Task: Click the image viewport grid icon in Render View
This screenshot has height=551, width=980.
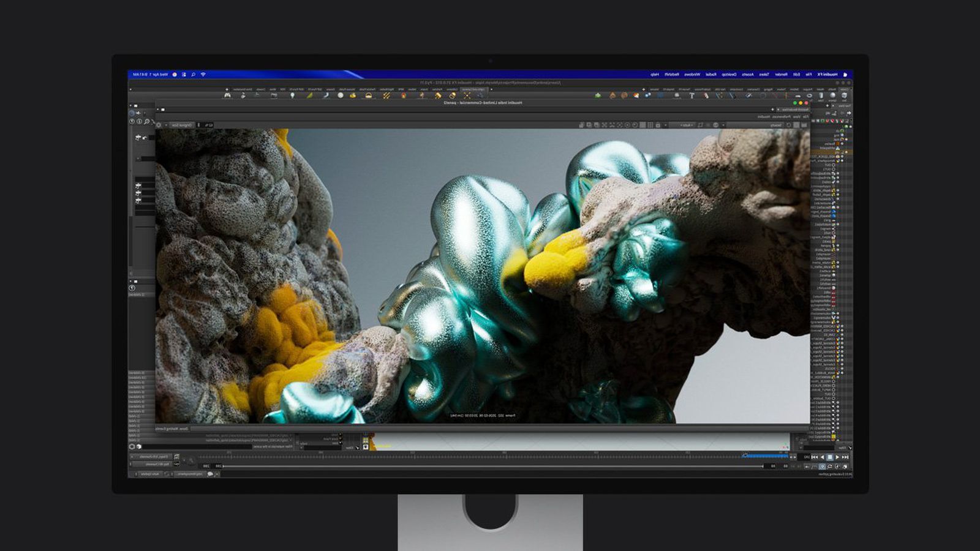Action: 652,124
